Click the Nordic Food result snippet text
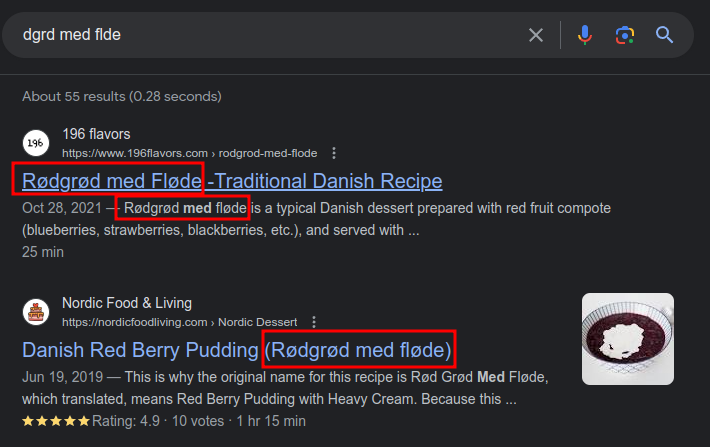The image size is (710, 447). point(290,389)
